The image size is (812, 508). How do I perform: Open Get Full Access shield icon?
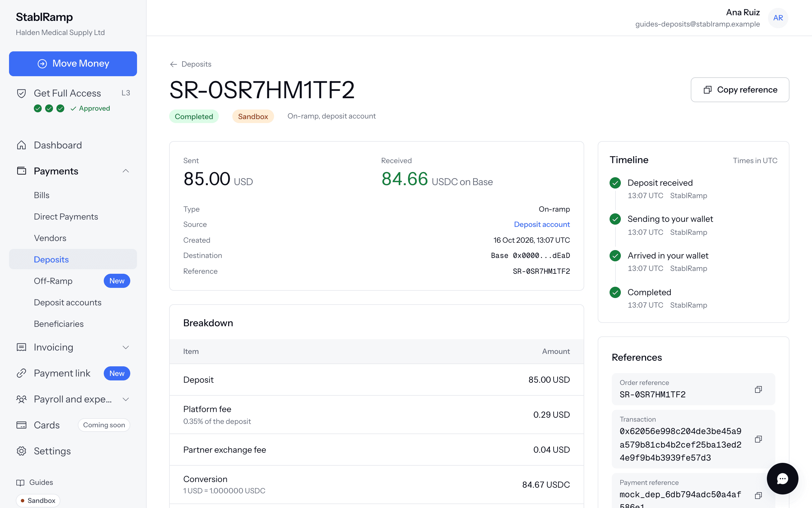[21, 93]
